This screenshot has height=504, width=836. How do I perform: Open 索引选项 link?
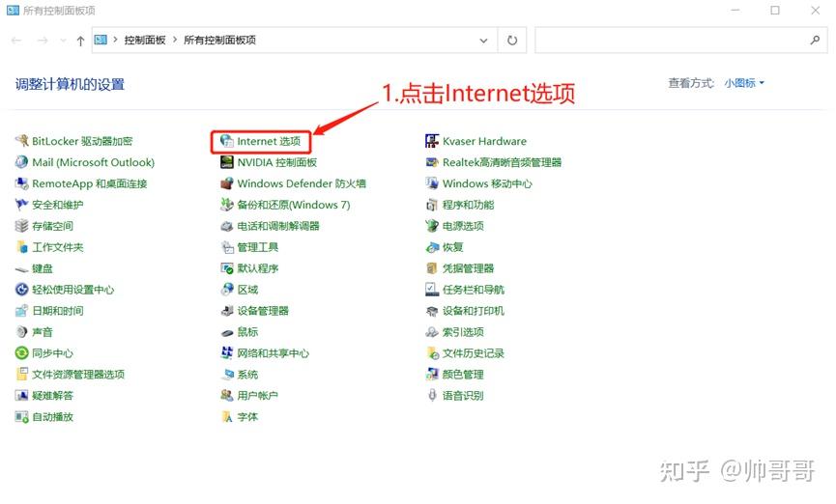(x=463, y=332)
